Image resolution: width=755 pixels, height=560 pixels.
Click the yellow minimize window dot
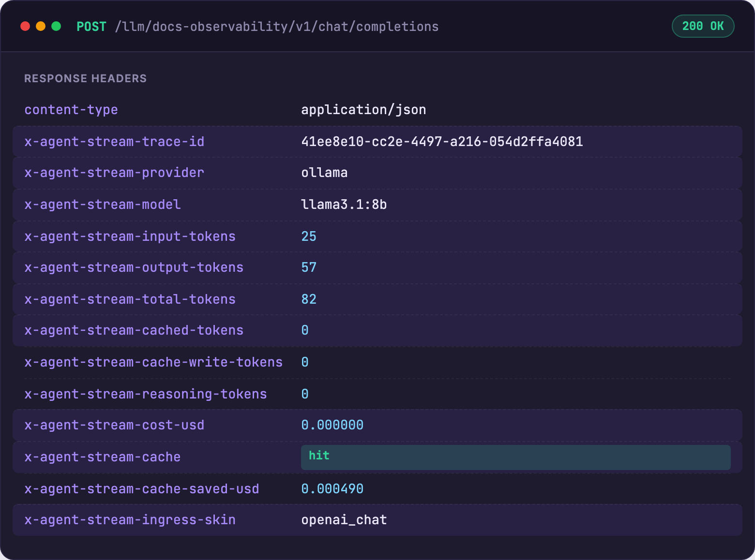coord(41,26)
